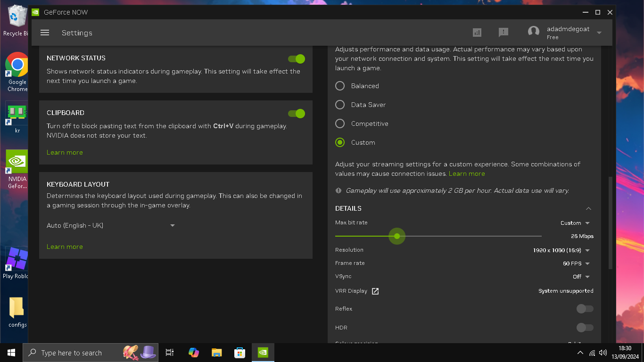Open the hamburger navigation menu

click(45, 33)
